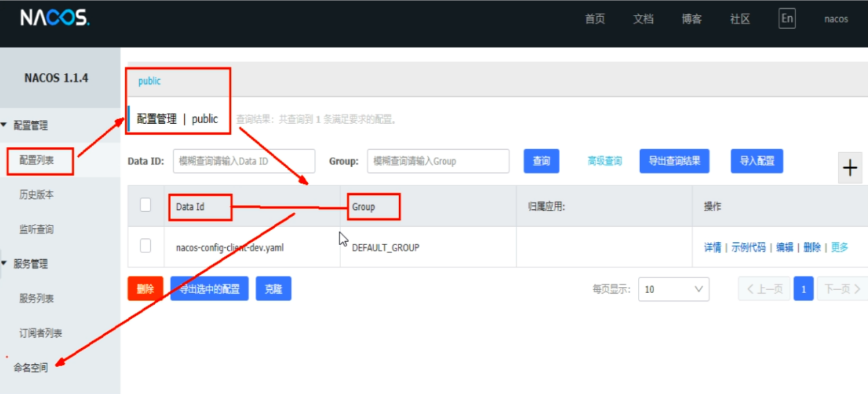Open 示例代码 for the config row

pyautogui.click(x=748, y=248)
